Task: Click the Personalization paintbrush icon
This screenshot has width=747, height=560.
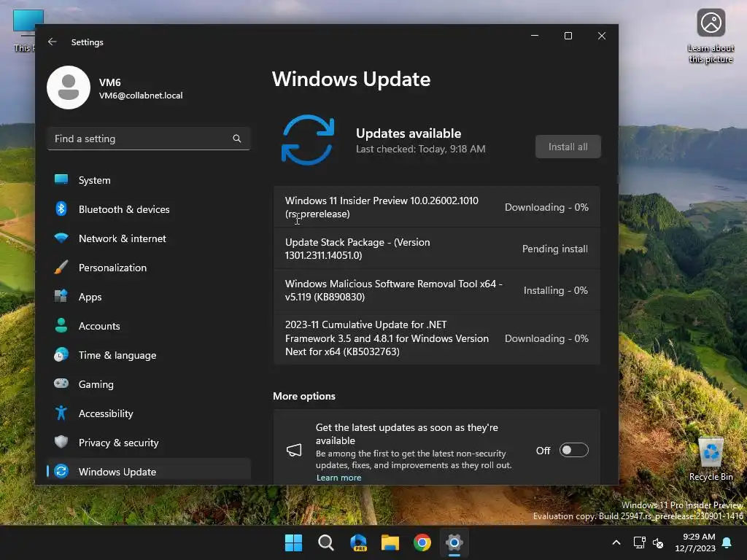Action: pyautogui.click(x=61, y=267)
